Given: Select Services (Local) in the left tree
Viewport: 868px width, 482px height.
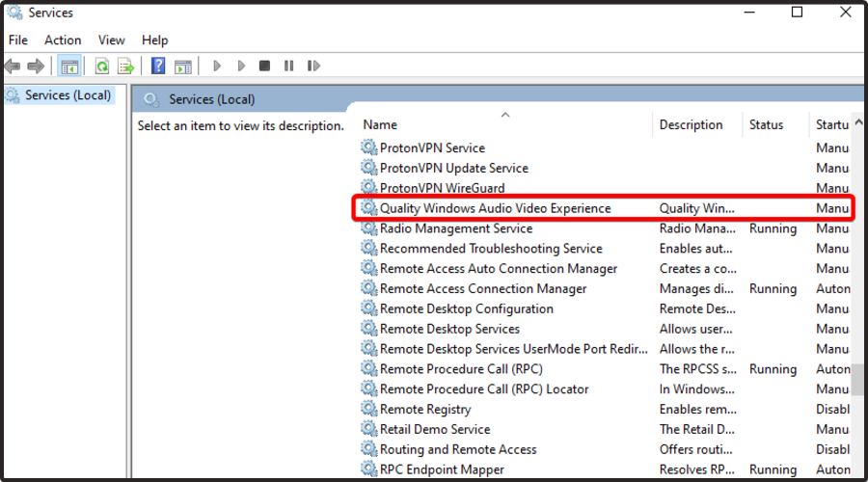Looking at the screenshot, I should (68, 95).
